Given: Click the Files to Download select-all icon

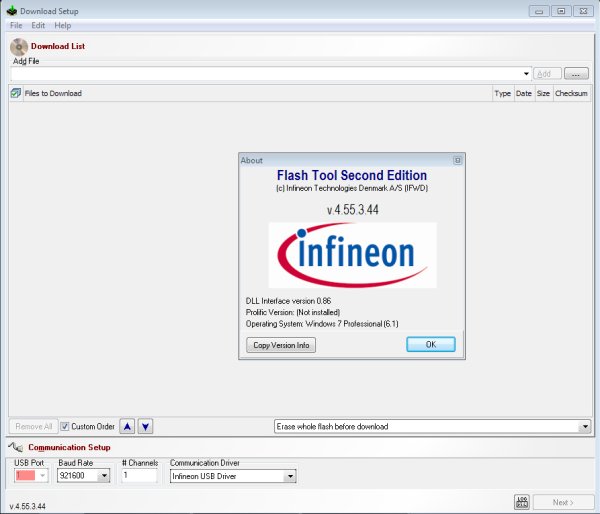Looking at the screenshot, I should pos(16,93).
